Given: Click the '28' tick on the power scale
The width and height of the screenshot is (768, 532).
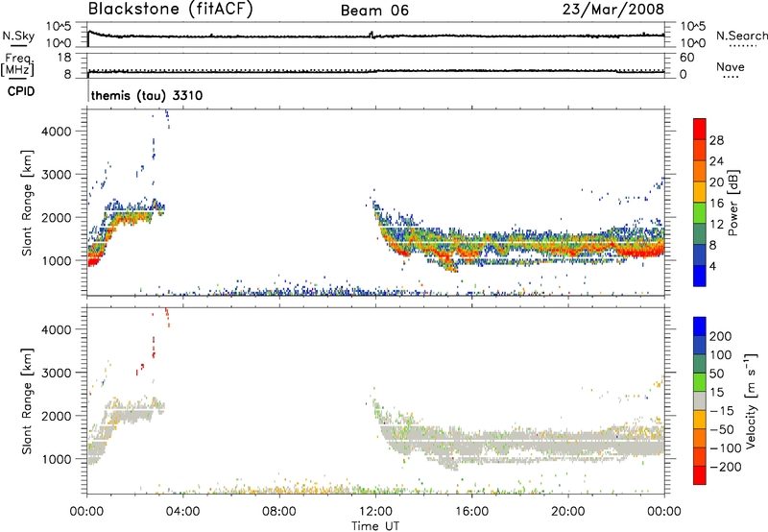Looking at the screenshot, I should [x=716, y=140].
